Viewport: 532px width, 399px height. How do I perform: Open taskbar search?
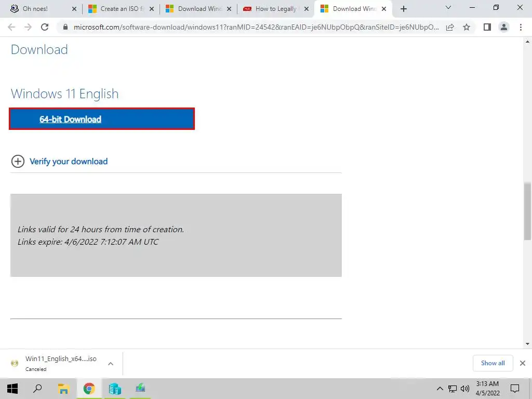[x=37, y=389]
